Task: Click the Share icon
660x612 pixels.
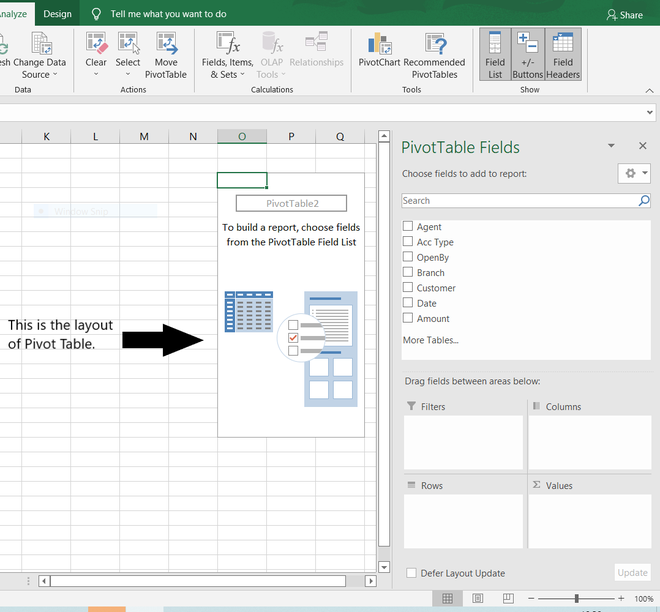Action: (612, 15)
